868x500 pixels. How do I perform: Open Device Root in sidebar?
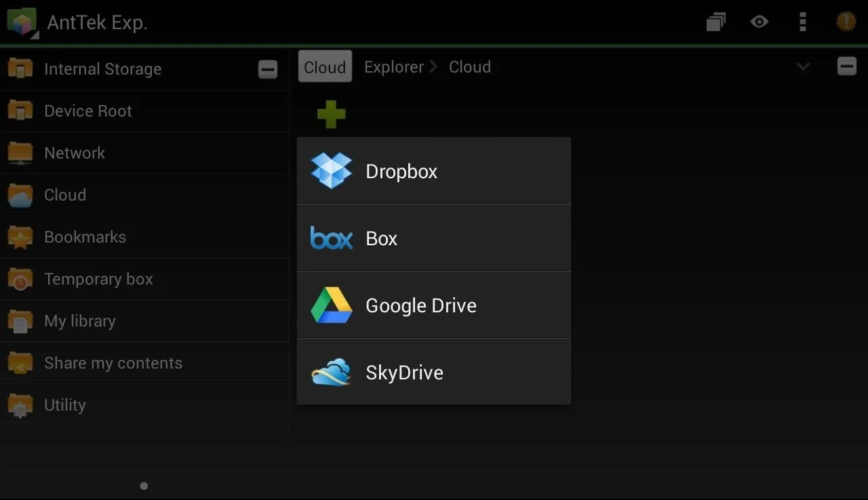coord(144,111)
